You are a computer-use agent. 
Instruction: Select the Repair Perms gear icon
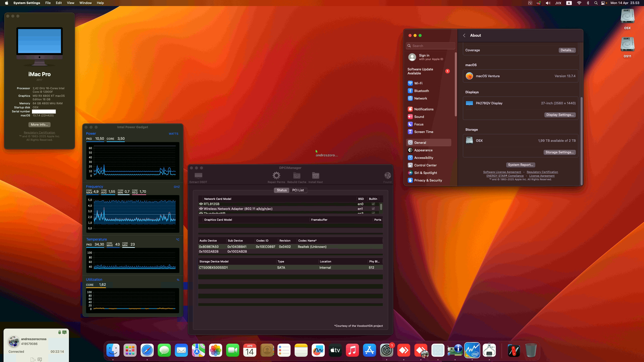pyautogui.click(x=276, y=176)
